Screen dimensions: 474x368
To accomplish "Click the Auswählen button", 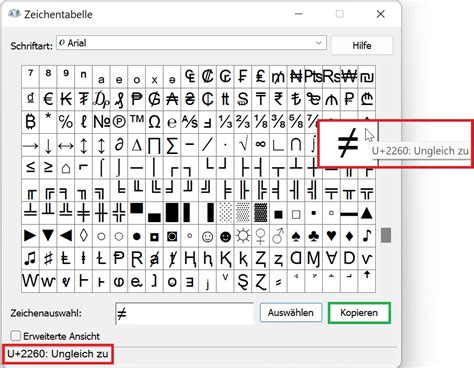I will [x=291, y=312].
